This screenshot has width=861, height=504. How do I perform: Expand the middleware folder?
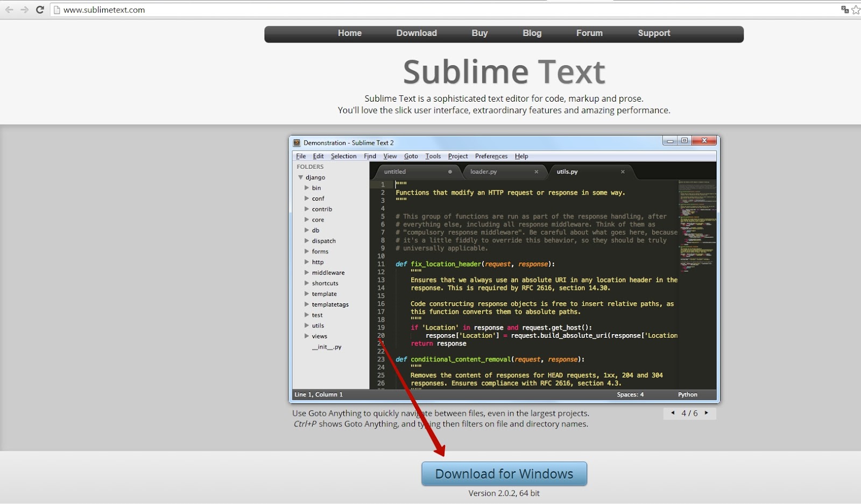[307, 272]
